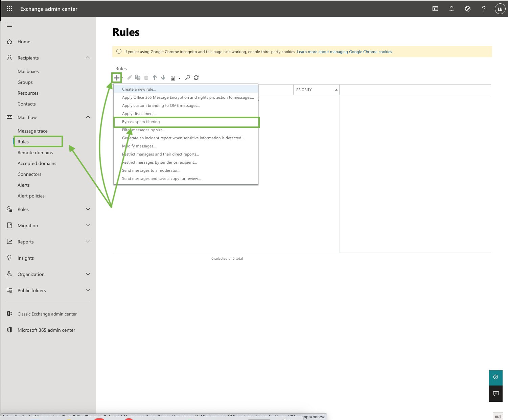The image size is (508, 420).
Task: Open Connectors page
Action: (29, 174)
